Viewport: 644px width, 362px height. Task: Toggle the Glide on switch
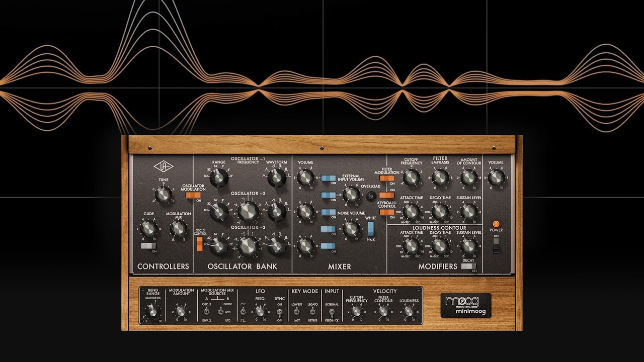[148, 246]
